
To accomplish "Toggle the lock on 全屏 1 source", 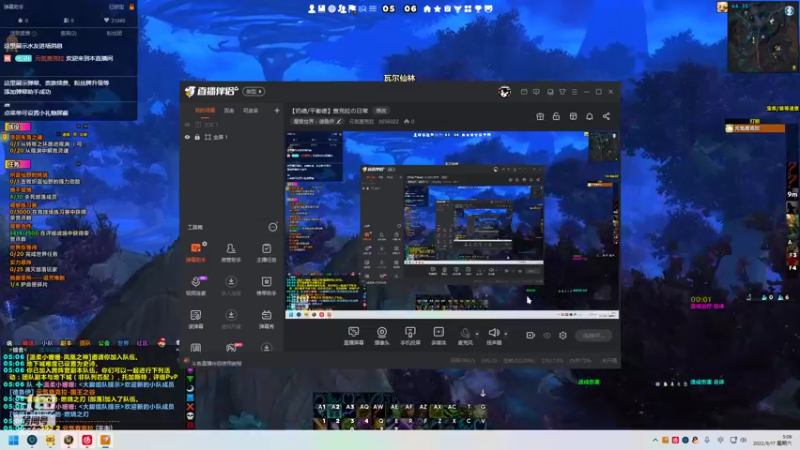I will 197,137.
